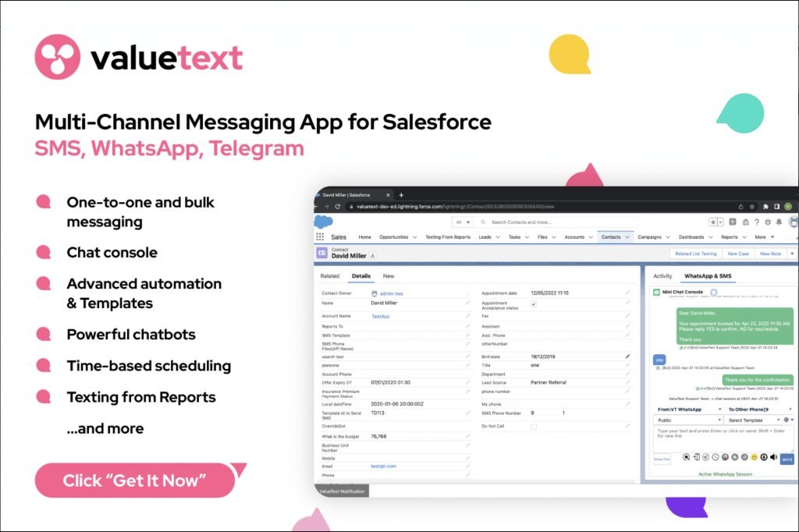799x532 pixels.
Task: Edit the Lead Source field pencil
Action: point(627,382)
